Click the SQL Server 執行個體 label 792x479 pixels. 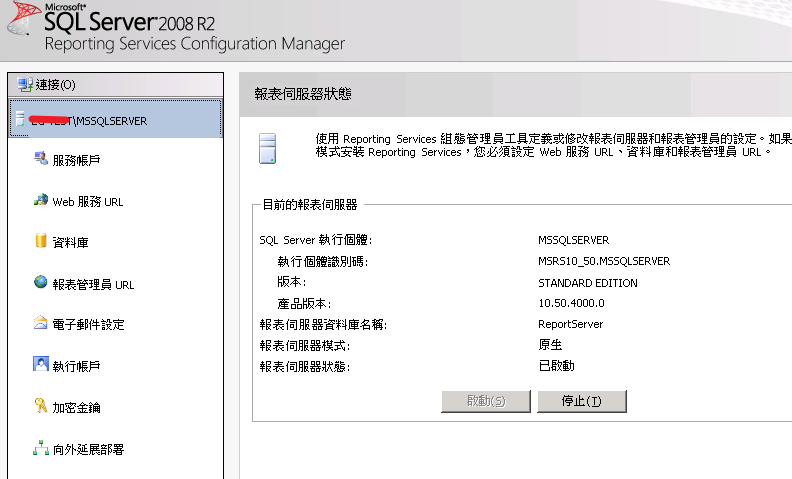[316, 240]
